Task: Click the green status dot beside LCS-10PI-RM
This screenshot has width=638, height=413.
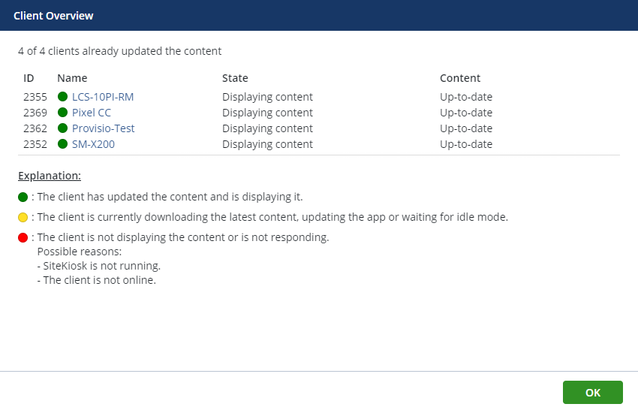Action: tap(63, 97)
